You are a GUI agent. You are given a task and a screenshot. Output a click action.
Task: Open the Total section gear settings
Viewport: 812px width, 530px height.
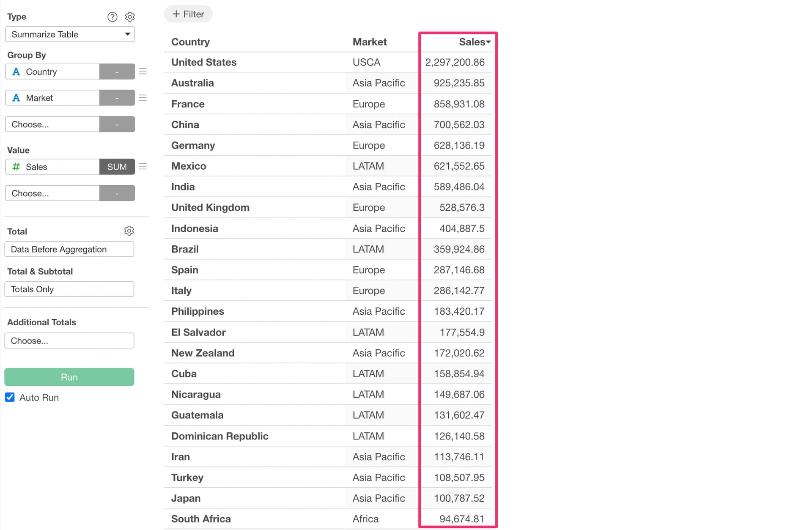point(129,231)
